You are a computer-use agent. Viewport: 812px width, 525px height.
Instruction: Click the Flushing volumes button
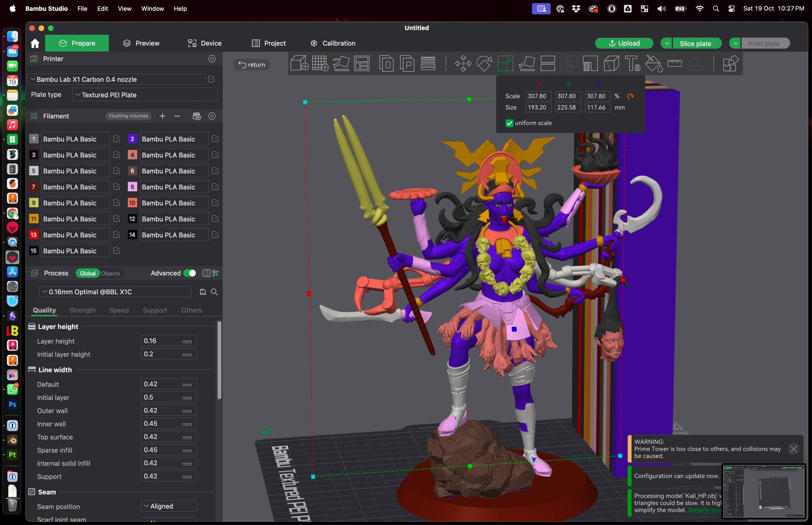tap(128, 116)
